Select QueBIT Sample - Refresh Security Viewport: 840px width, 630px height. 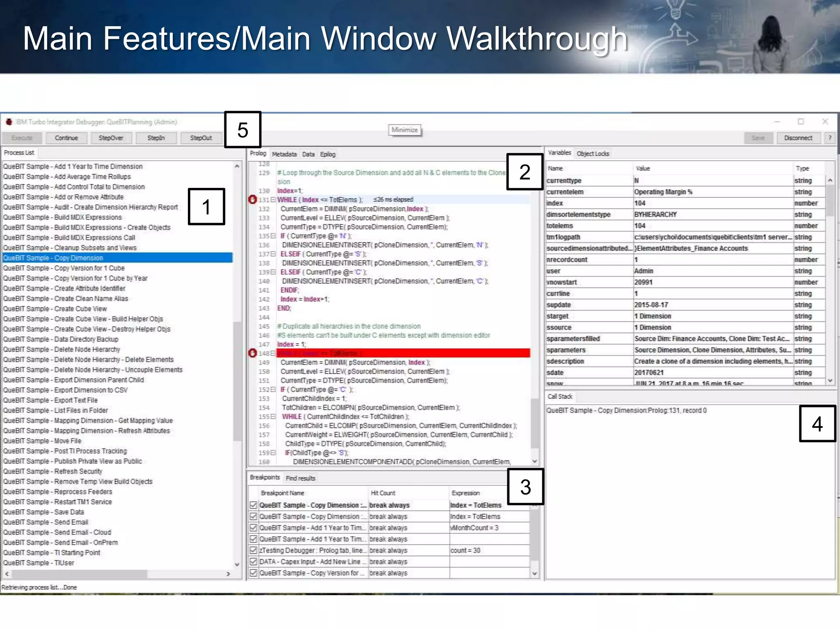tap(52, 471)
